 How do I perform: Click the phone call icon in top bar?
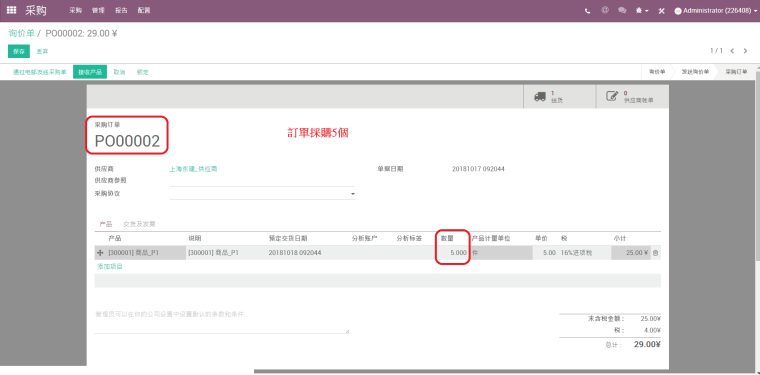[x=588, y=11]
